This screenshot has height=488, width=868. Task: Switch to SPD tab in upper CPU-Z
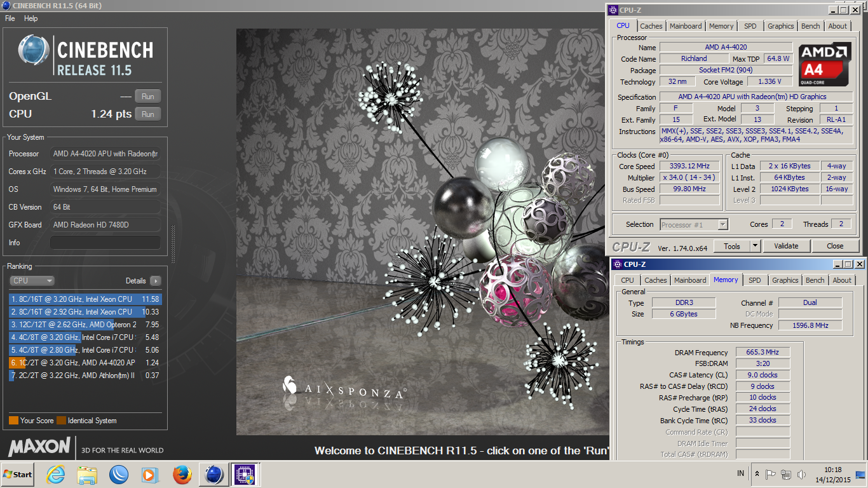[750, 26]
